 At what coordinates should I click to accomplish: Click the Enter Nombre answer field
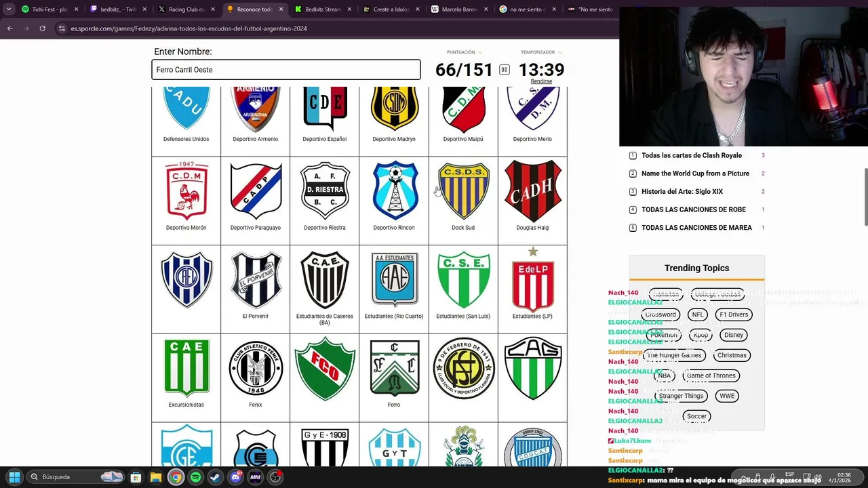285,70
